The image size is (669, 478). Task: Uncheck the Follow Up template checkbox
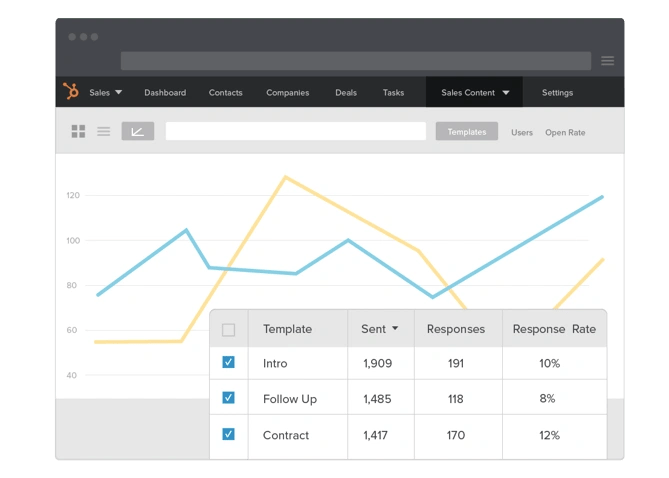[228, 398]
